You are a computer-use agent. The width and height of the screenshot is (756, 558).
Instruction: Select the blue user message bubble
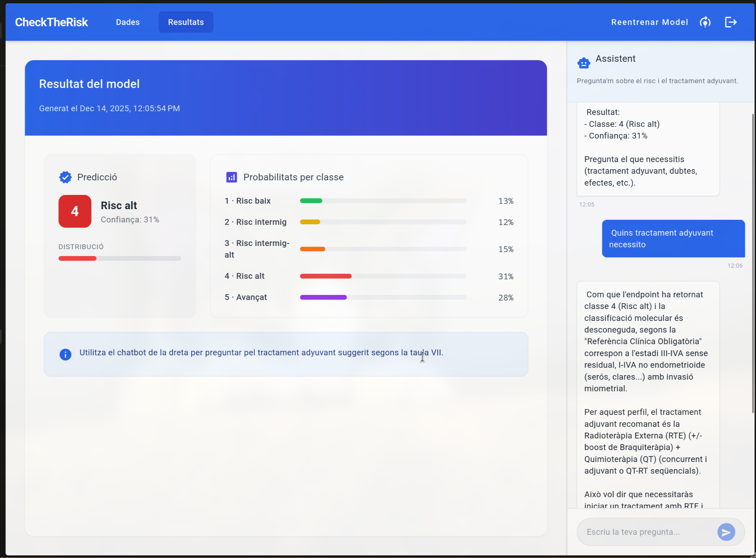[673, 239]
